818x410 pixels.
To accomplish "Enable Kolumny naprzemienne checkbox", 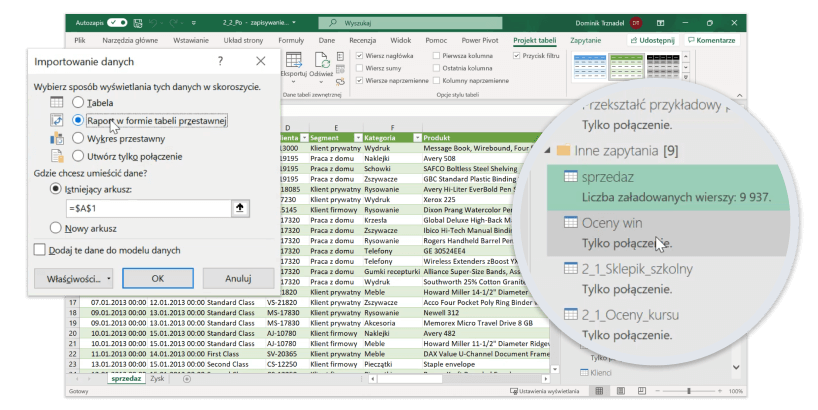I will tap(436, 81).
